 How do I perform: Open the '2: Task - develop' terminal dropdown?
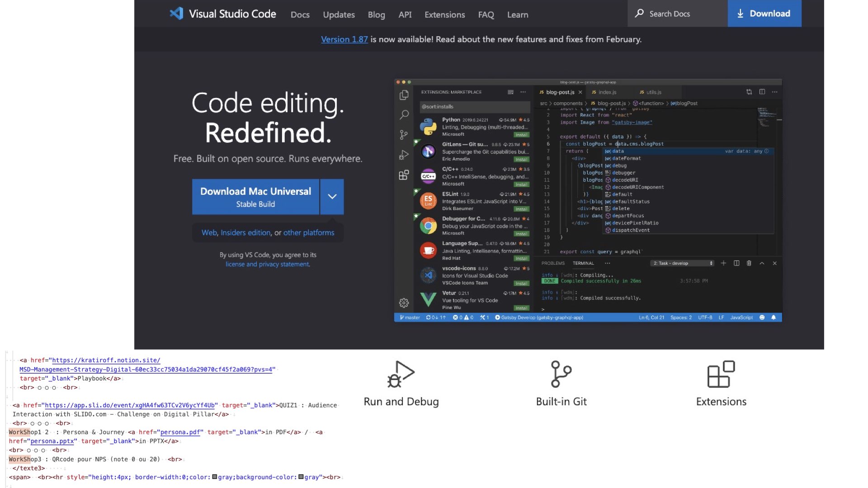[683, 263]
